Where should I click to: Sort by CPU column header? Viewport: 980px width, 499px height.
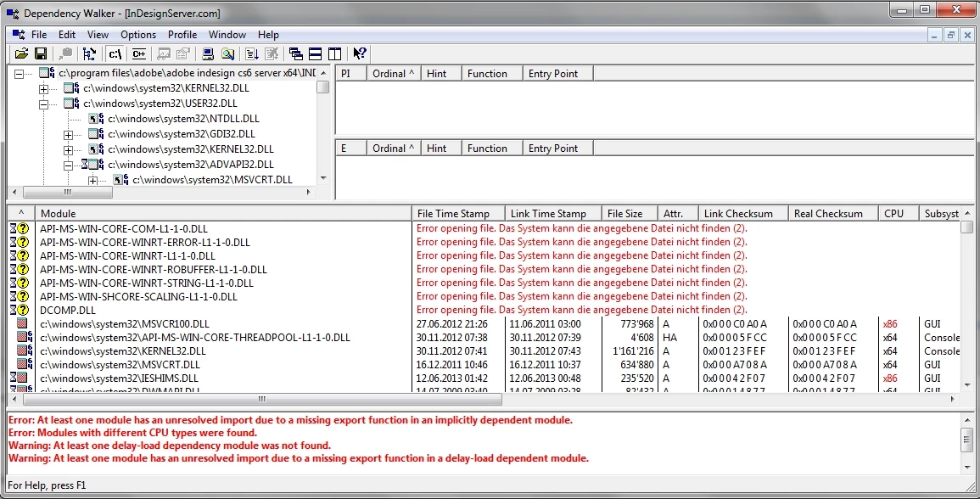899,213
